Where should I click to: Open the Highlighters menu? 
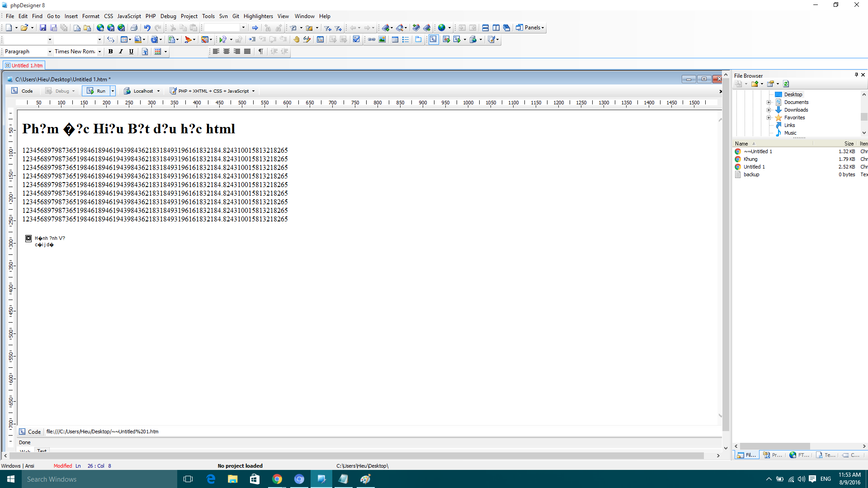(258, 16)
